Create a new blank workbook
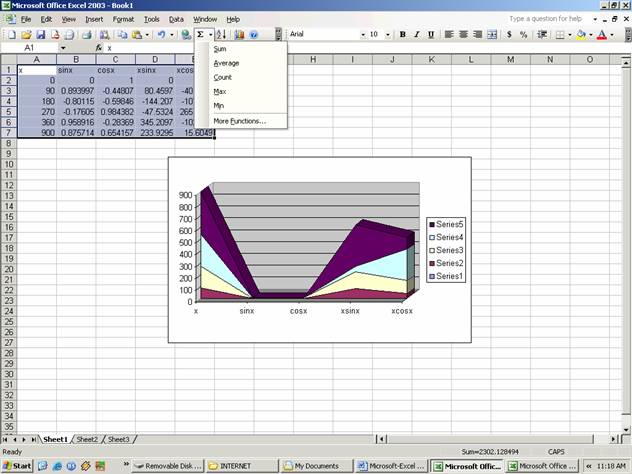This screenshot has width=632, height=474. coord(12,35)
